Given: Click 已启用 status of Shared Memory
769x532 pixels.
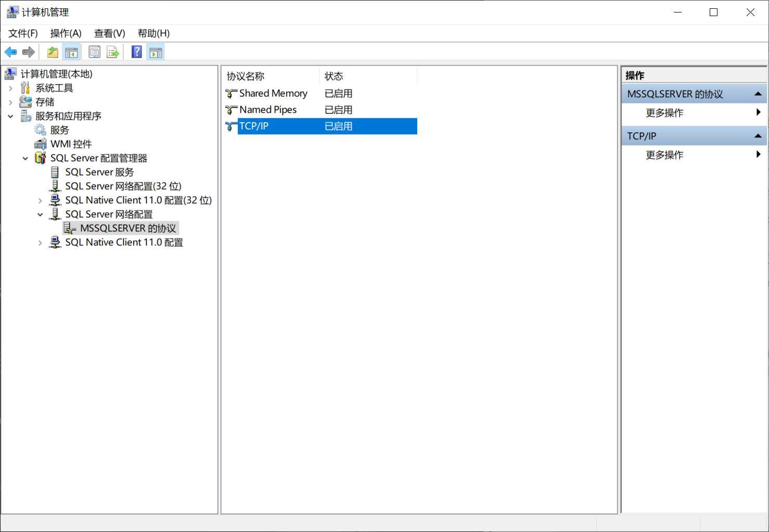Looking at the screenshot, I should coord(338,94).
